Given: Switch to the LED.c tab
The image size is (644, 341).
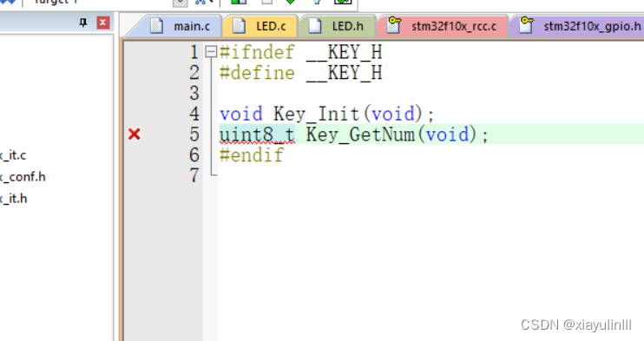Looking at the screenshot, I should click(260, 26).
